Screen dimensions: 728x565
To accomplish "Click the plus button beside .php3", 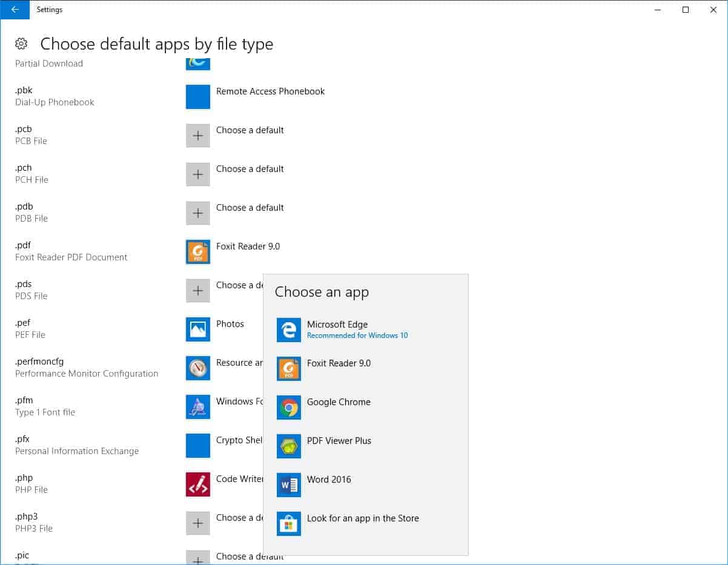I will pos(198,523).
